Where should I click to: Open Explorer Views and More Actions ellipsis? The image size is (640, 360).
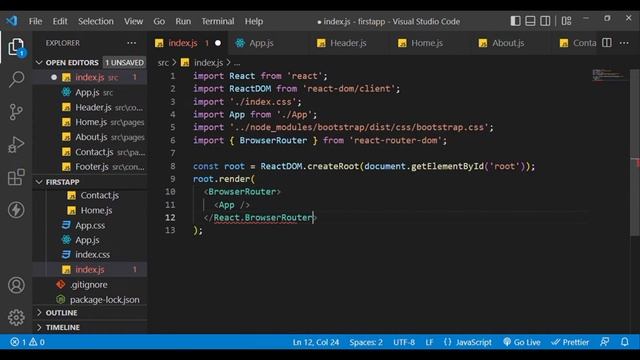(131, 43)
